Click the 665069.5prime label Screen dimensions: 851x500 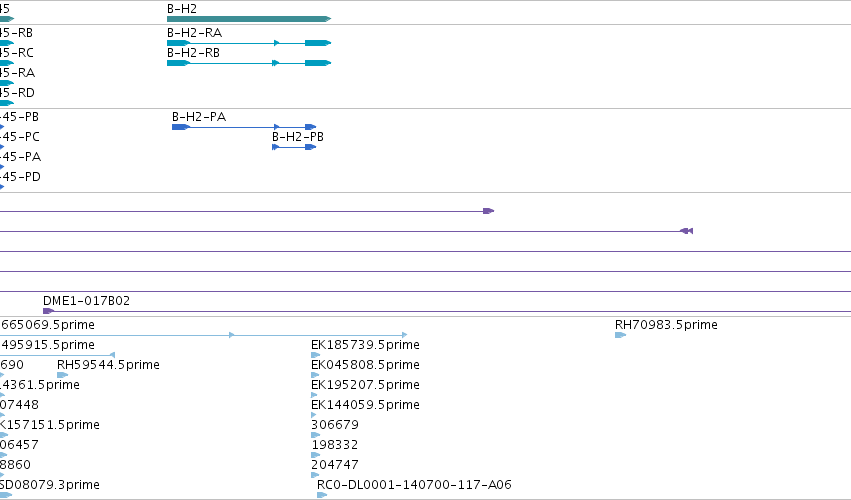click(x=47, y=325)
